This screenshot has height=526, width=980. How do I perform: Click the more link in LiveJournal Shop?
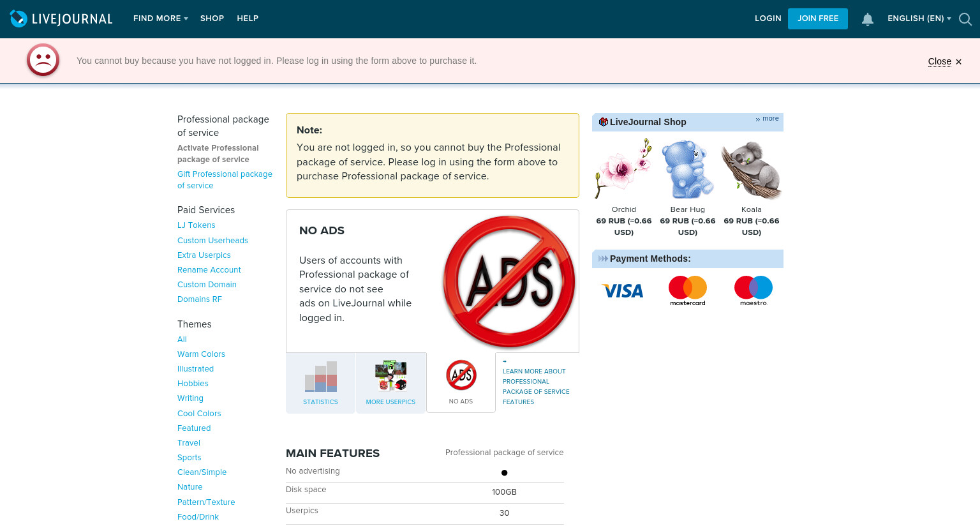pyautogui.click(x=770, y=119)
